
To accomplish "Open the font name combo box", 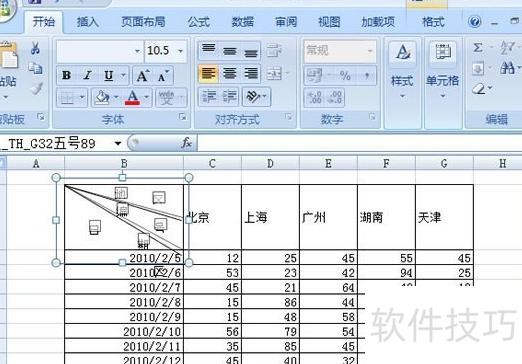I will click(100, 51).
